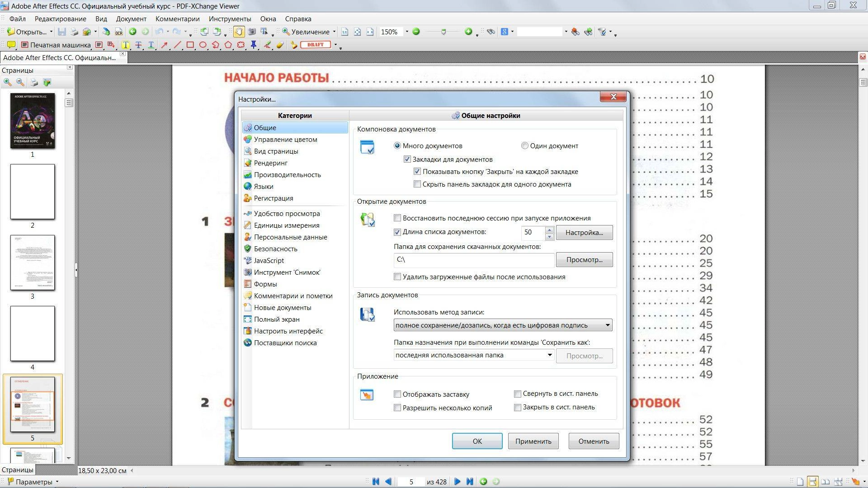868x488 pixels.
Task: Select the Oval drawing tool
Action: (x=203, y=45)
